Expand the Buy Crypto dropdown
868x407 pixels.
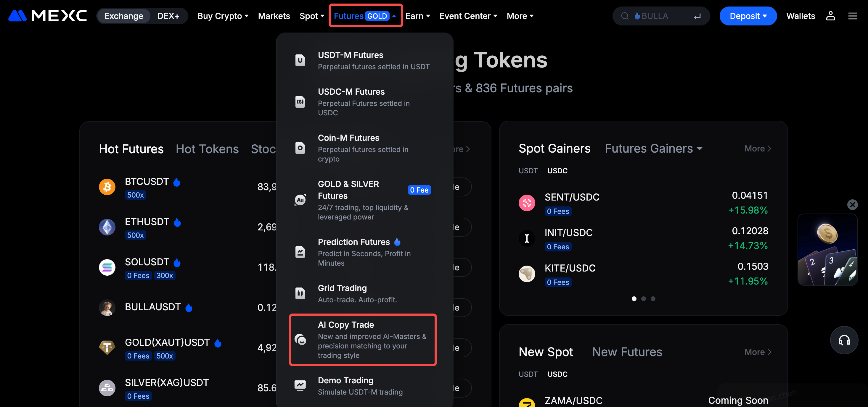pyautogui.click(x=223, y=16)
